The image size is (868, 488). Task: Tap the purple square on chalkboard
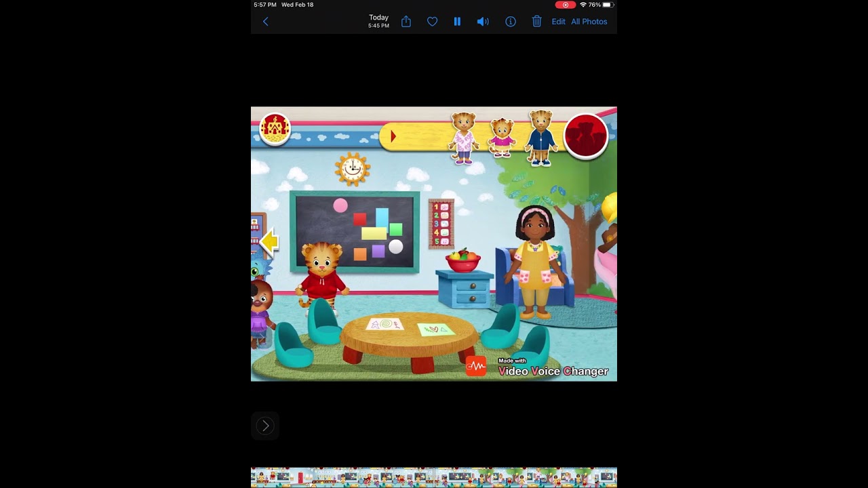(378, 251)
